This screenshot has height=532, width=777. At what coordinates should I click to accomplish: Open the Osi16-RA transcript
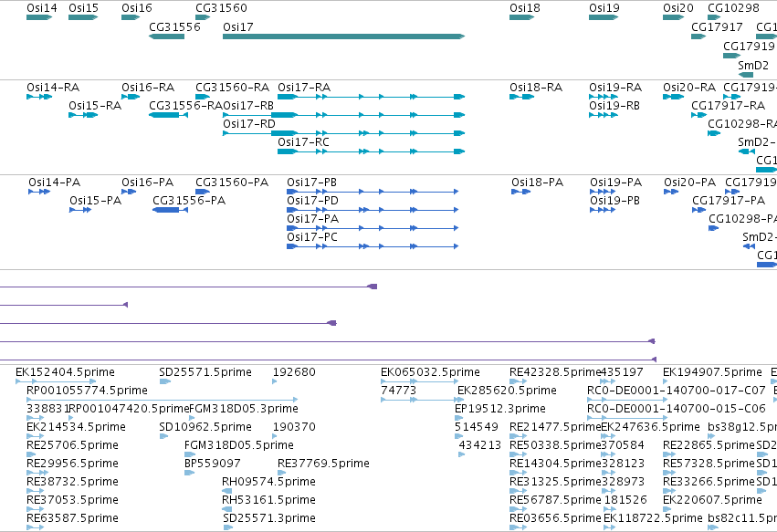[131, 97]
